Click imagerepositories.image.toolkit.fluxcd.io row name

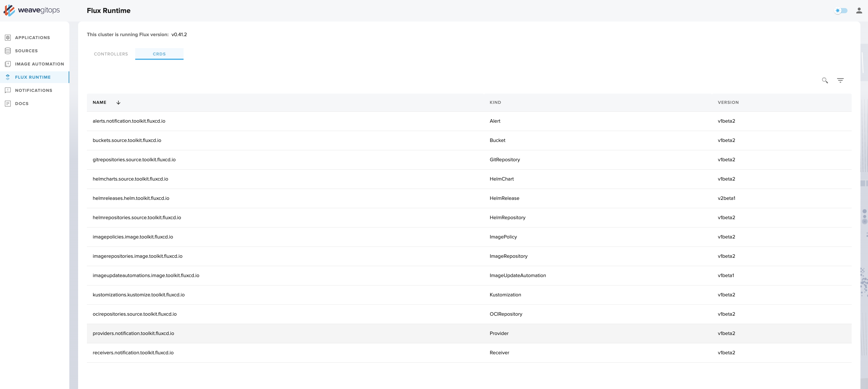coord(137,256)
